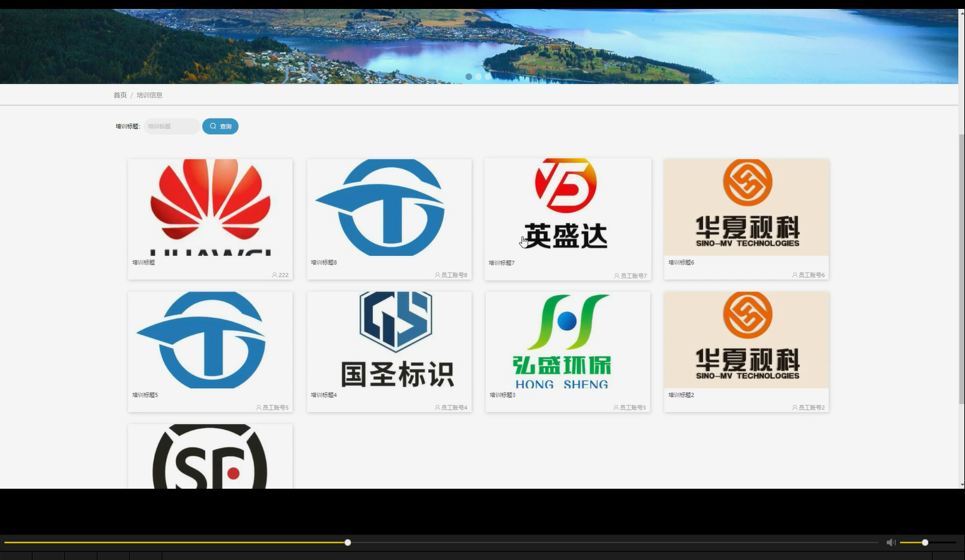
Task: Go to 首页 in the breadcrumb
Action: click(x=120, y=95)
